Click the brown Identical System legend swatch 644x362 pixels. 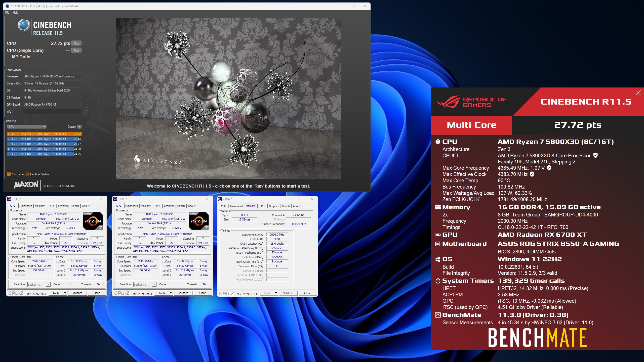(27, 174)
